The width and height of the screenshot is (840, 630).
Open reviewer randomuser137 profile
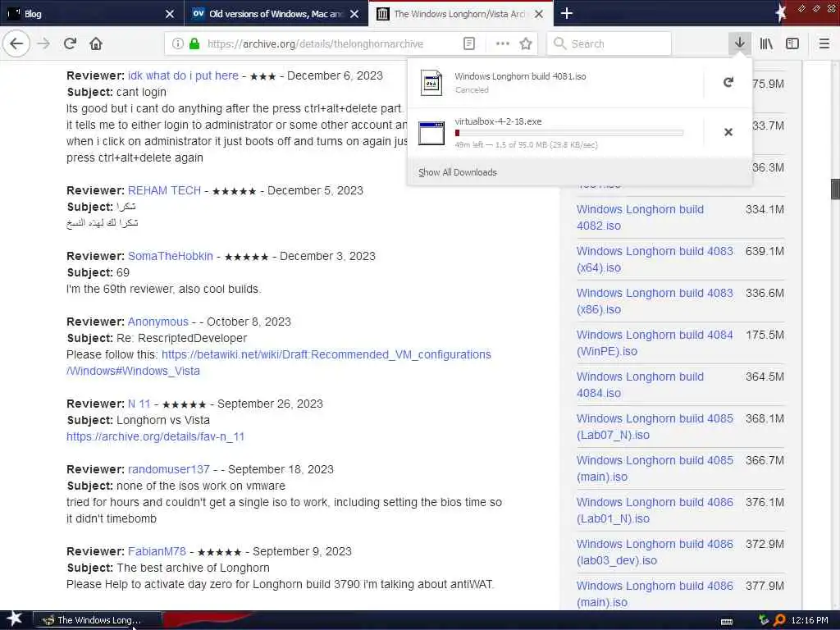(169, 469)
